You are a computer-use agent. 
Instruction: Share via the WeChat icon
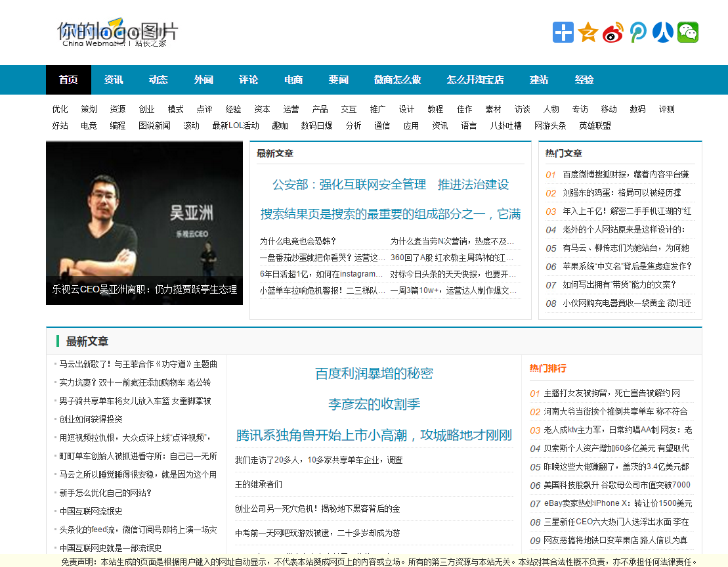click(x=688, y=32)
